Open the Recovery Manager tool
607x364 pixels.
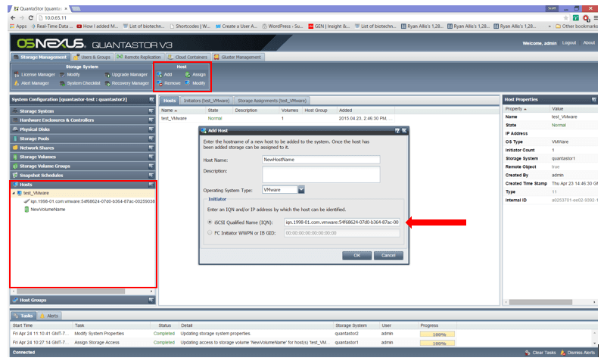(x=128, y=83)
